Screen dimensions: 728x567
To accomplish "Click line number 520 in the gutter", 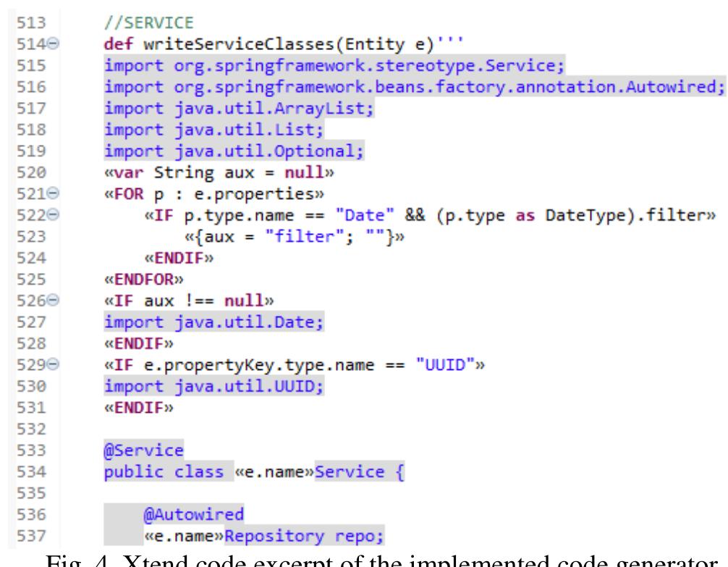I will [x=31, y=172].
